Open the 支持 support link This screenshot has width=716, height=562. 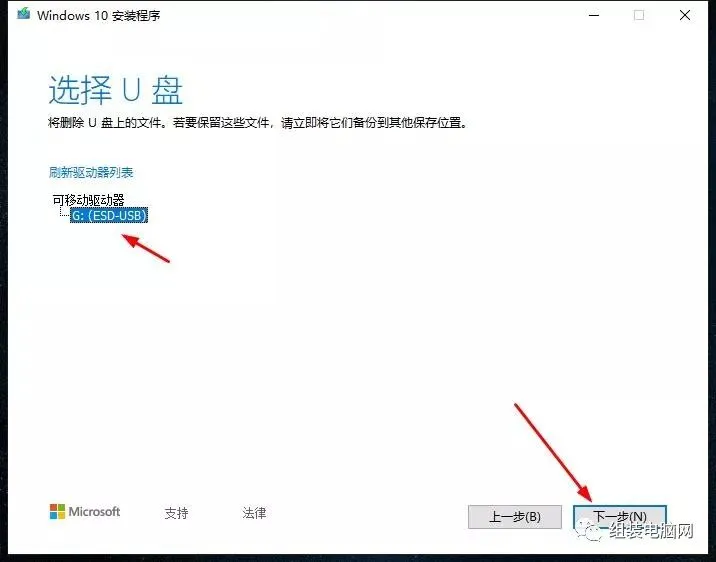pos(176,513)
